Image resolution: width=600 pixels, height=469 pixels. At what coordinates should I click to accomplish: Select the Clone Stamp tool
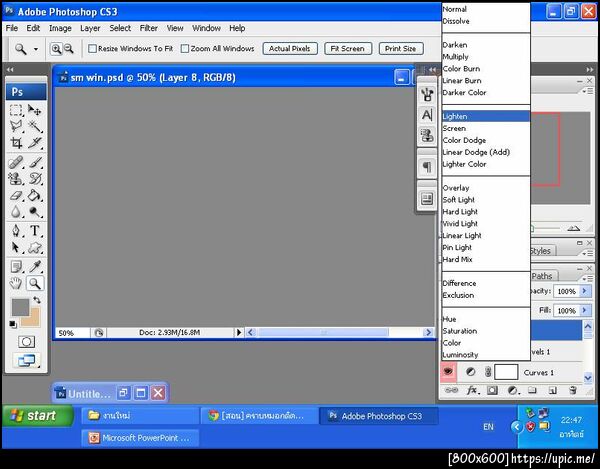coord(16,179)
